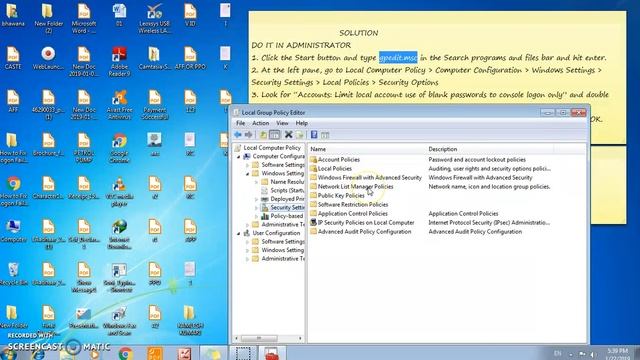The height and width of the screenshot is (360, 640).
Task: Click tree pane scrollbar right arrow
Action: [x=300, y=338]
